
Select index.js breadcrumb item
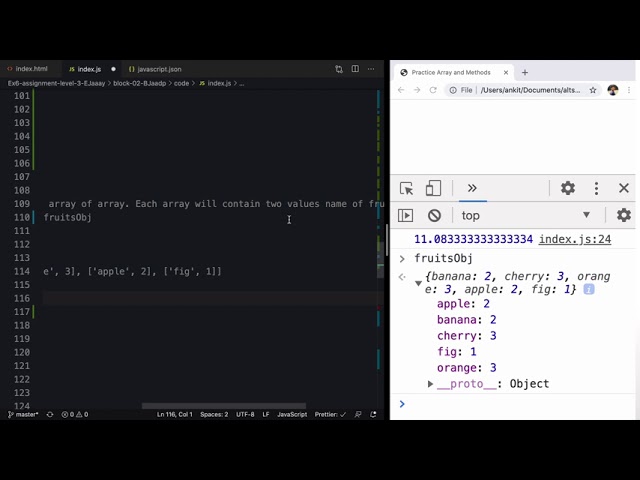tap(215, 83)
